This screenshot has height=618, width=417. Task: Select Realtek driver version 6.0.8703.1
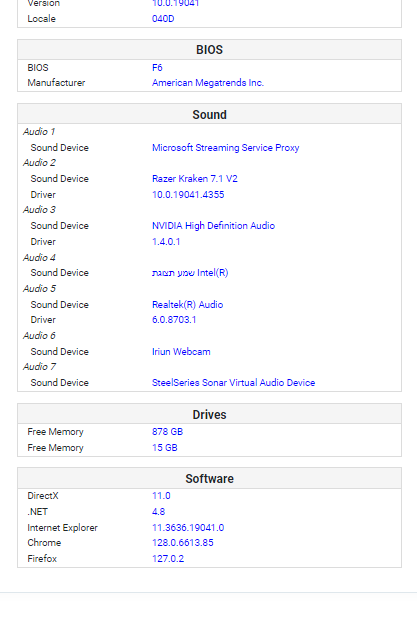[x=174, y=320]
